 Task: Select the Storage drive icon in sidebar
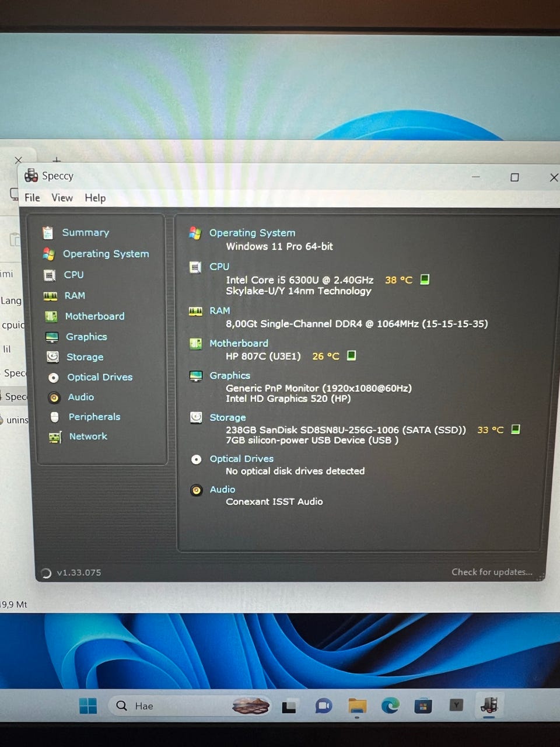pyautogui.click(x=52, y=357)
